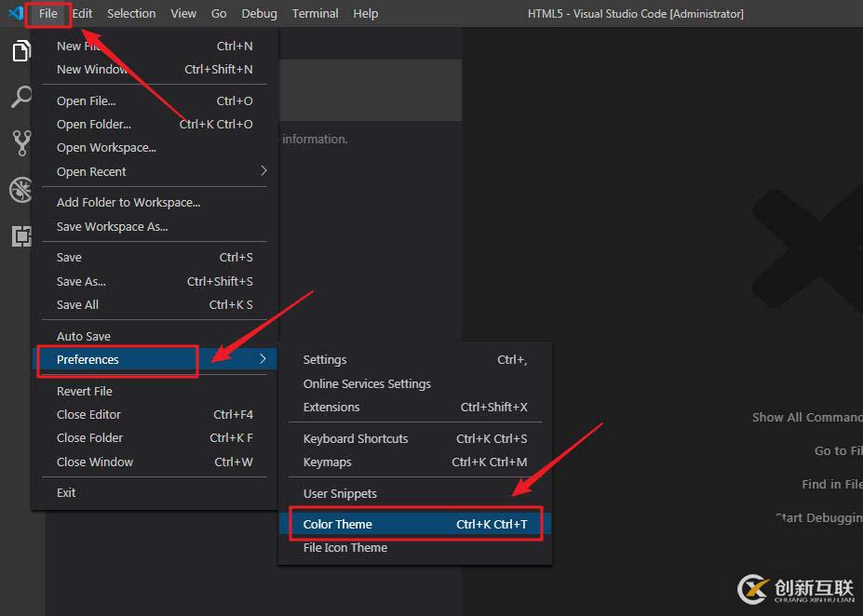This screenshot has width=863, height=616.
Task: Select Extensions in Preferences submenu
Action: pos(415,407)
